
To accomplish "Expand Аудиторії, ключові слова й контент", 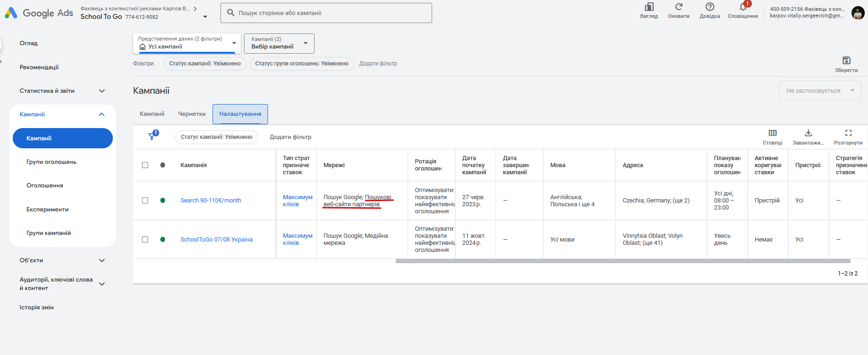I will point(102,284).
